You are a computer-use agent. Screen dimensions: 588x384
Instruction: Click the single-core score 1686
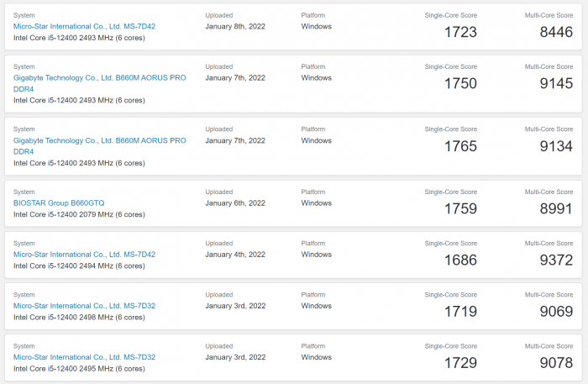click(x=459, y=260)
